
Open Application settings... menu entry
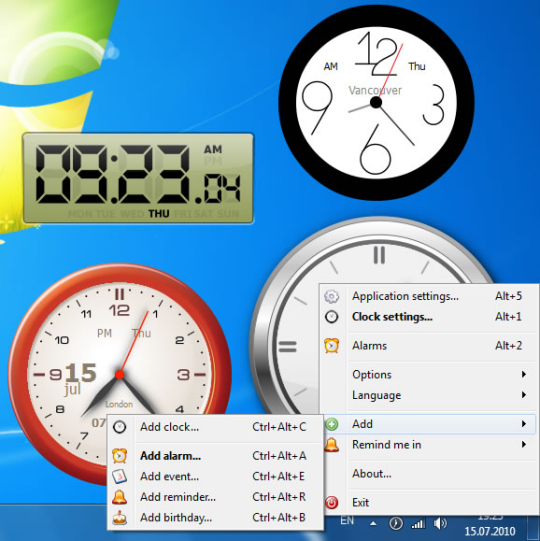429,296
